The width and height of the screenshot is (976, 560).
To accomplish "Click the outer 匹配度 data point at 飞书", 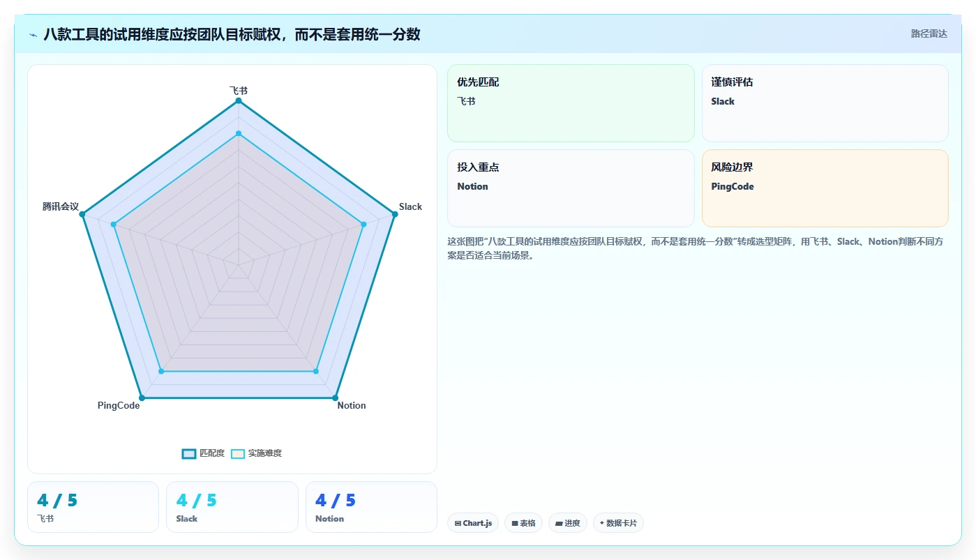I will pyautogui.click(x=239, y=101).
